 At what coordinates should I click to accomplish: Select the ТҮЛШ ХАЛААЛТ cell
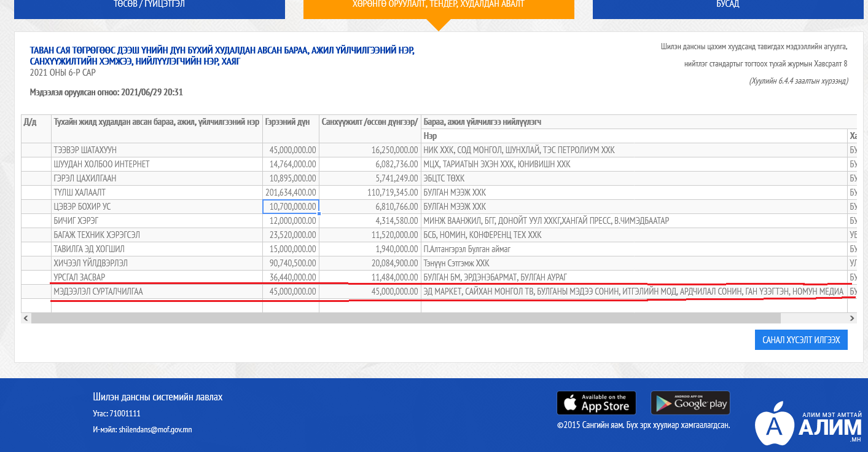tap(157, 192)
